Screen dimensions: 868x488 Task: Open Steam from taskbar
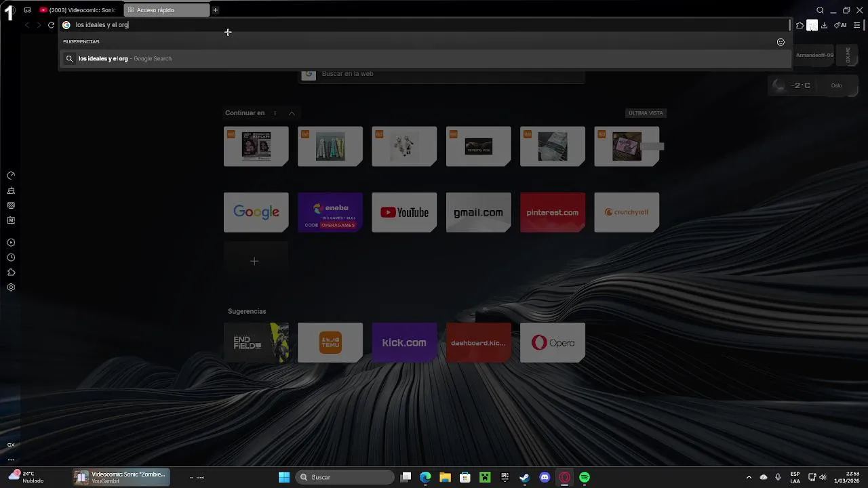click(x=524, y=477)
